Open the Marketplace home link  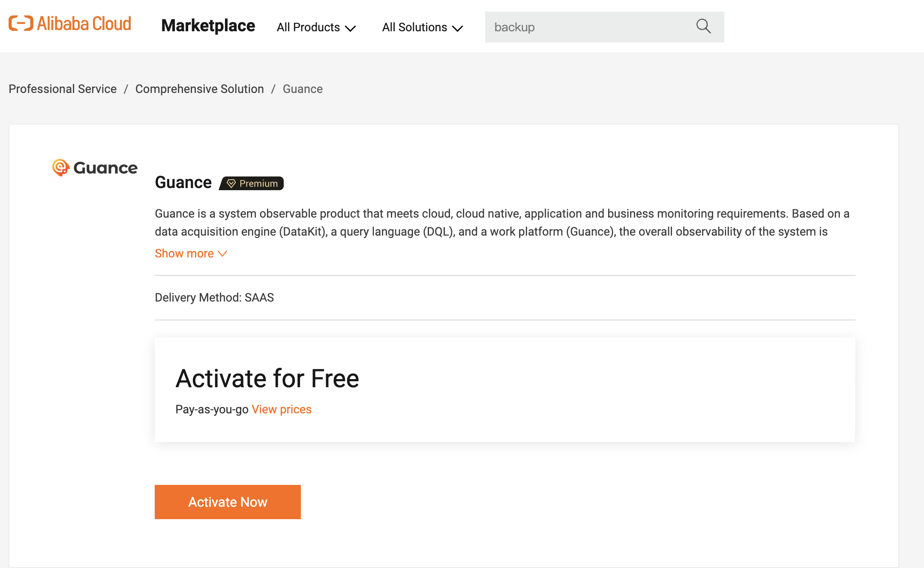(208, 26)
